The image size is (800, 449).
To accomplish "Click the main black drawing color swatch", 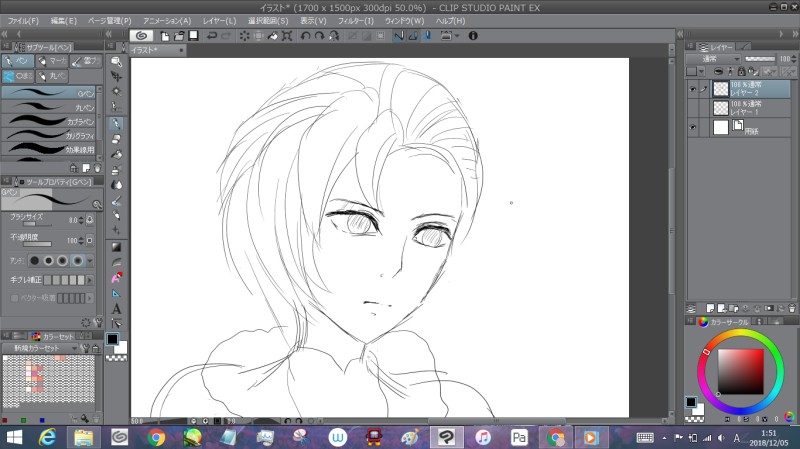I will [112, 339].
